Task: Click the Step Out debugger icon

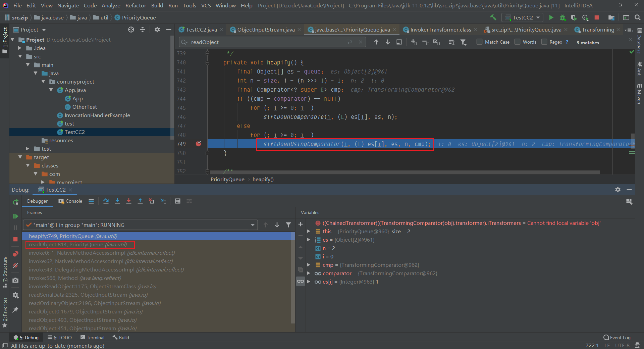Action: (x=140, y=201)
